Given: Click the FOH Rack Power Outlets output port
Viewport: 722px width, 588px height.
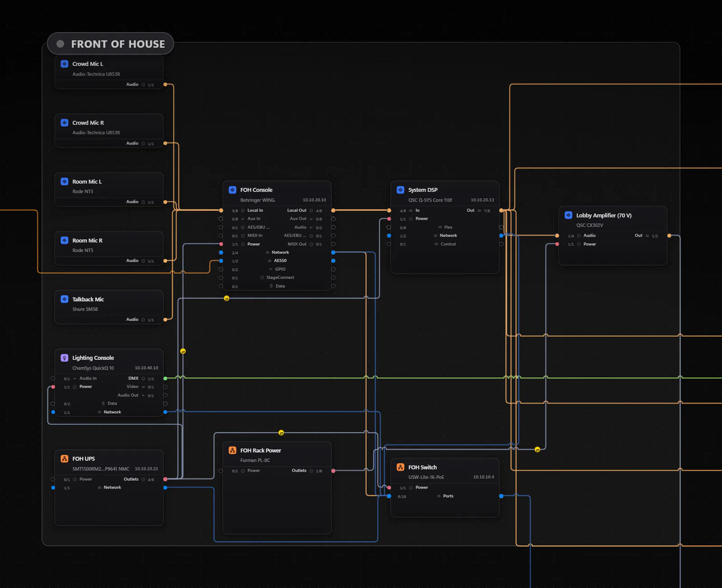Looking at the screenshot, I should coord(333,471).
